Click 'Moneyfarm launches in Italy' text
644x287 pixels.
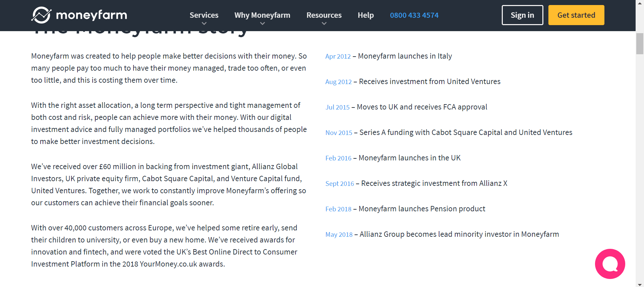[405, 56]
